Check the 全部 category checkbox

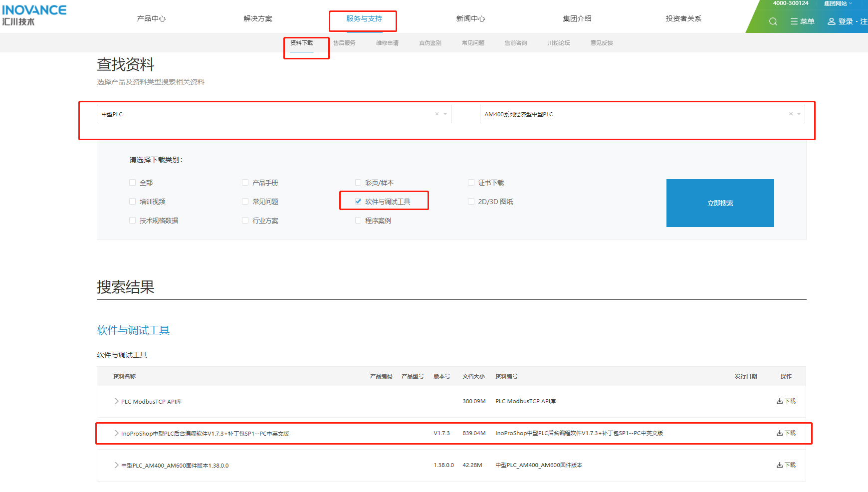click(x=132, y=183)
